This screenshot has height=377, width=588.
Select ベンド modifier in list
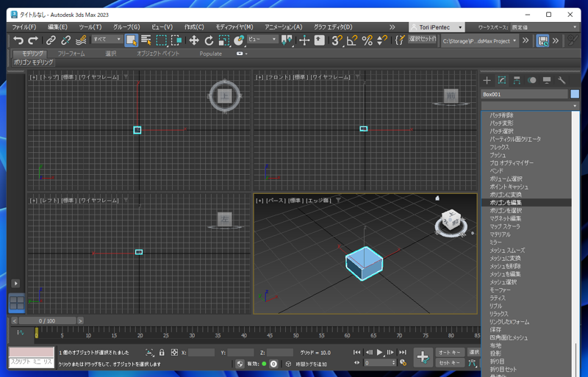point(526,170)
